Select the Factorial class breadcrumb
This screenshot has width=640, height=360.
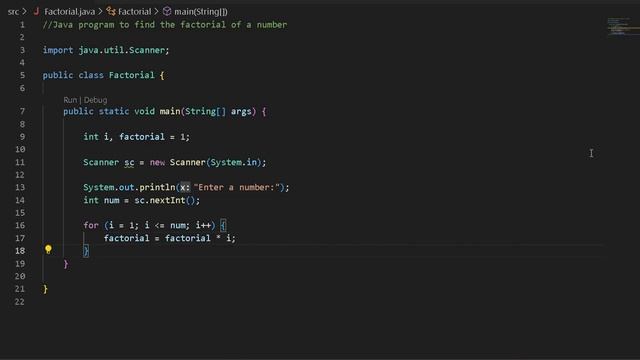(134, 12)
